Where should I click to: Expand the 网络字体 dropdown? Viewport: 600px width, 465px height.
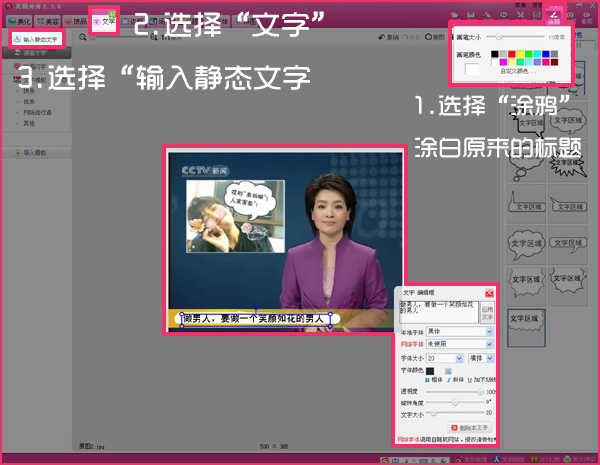point(489,343)
